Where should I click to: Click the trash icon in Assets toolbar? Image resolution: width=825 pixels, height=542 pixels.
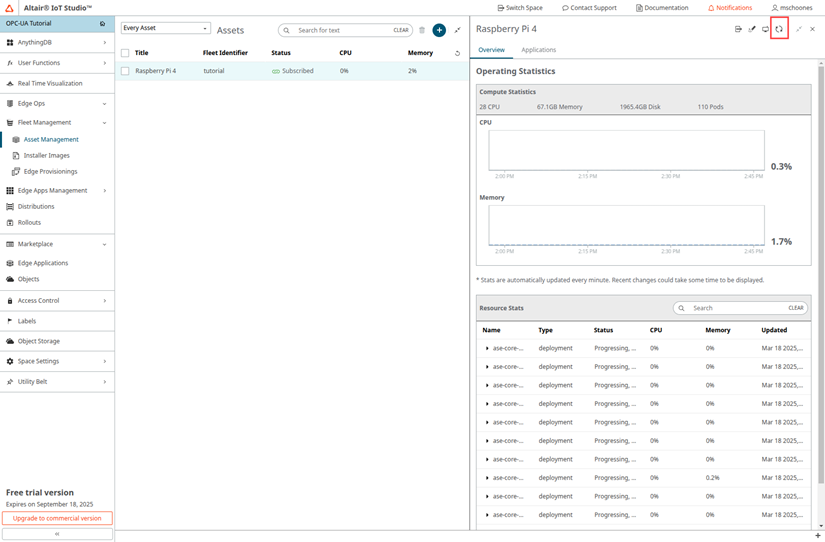(421, 30)
